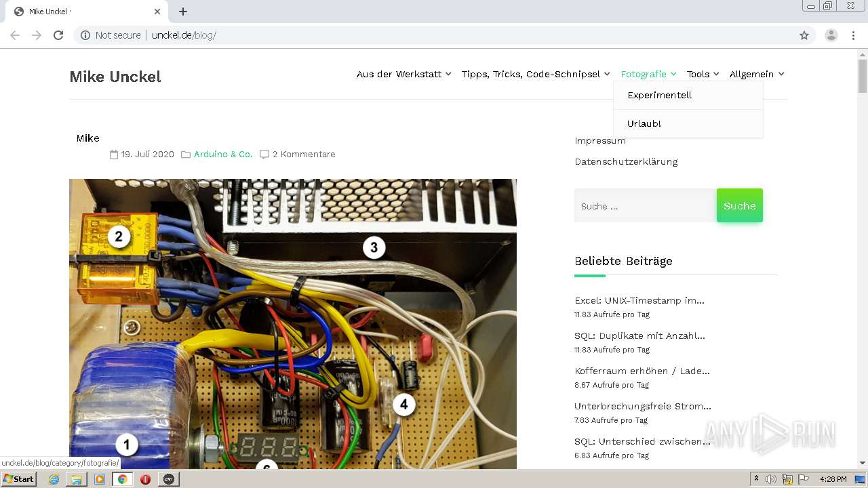Click the 19. Juli 2020 date

147,155
